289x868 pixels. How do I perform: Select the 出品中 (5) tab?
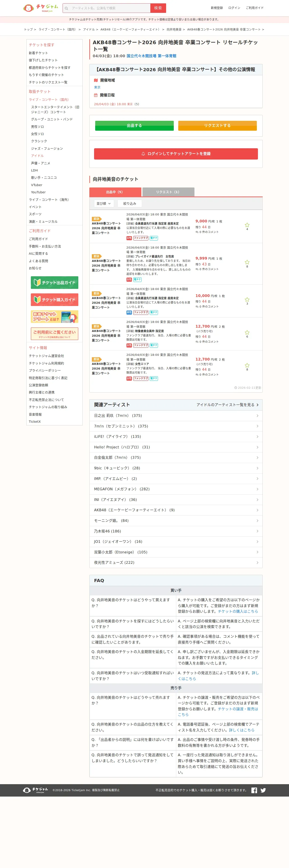pyautogui.click(x=115, y=192)
